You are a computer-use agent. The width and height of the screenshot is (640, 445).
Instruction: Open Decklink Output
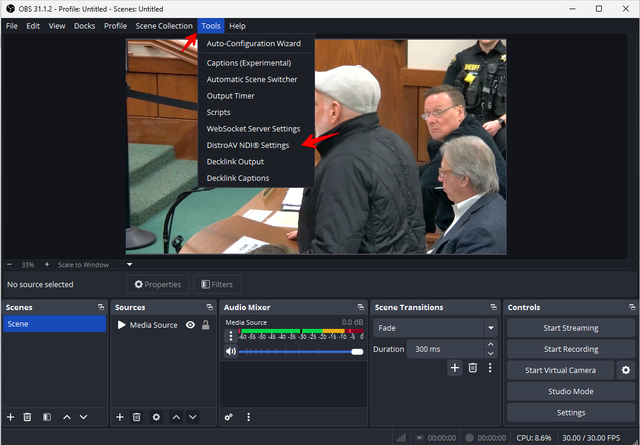[x=256, y=162]
